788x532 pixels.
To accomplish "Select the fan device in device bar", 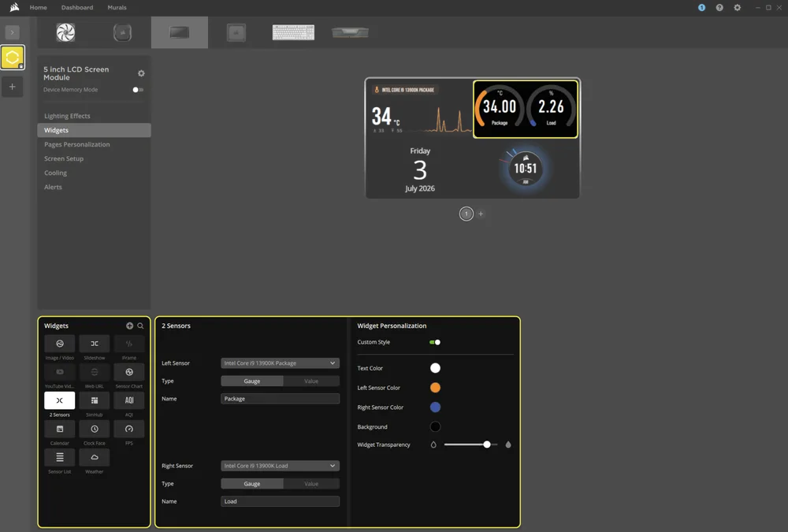I will 66,32.
